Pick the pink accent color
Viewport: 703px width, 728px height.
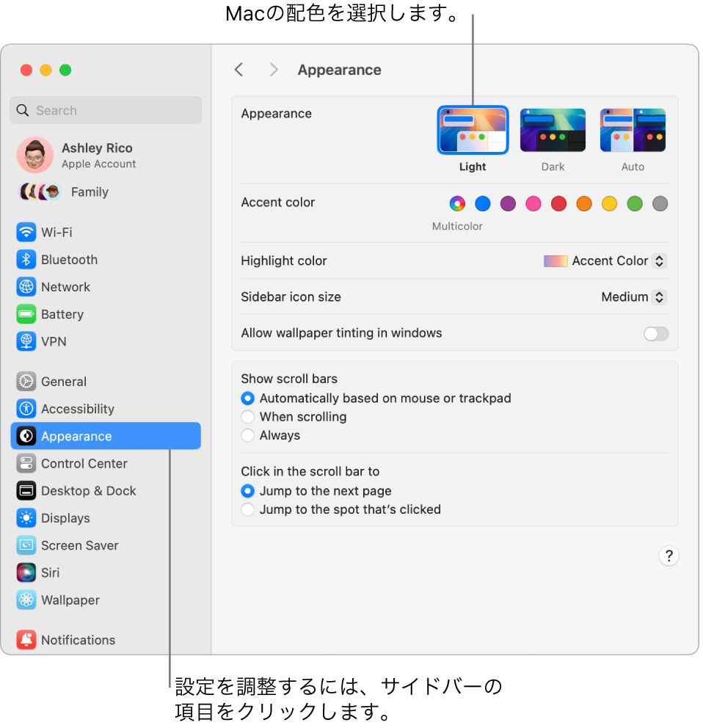533,203
